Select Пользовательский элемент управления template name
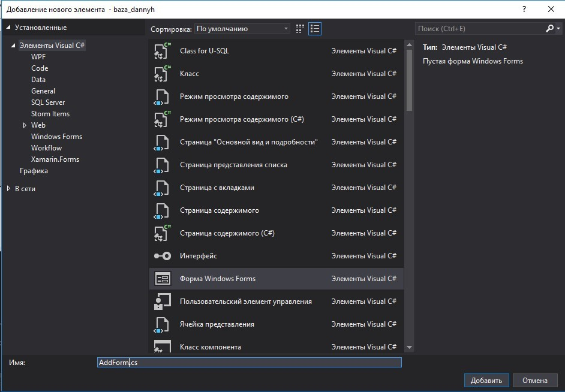The image size is (565, 392). click(x=246, y=301)
